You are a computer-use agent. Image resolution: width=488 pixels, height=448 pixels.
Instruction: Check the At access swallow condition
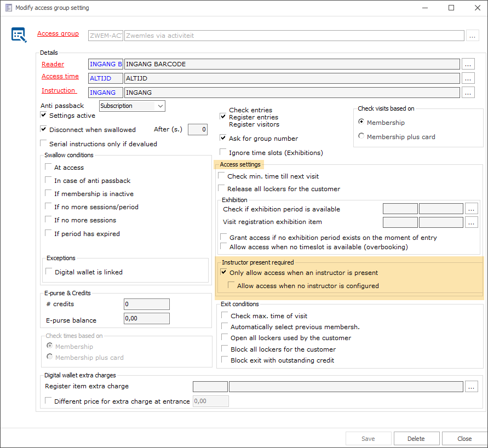tap(48, 166)
